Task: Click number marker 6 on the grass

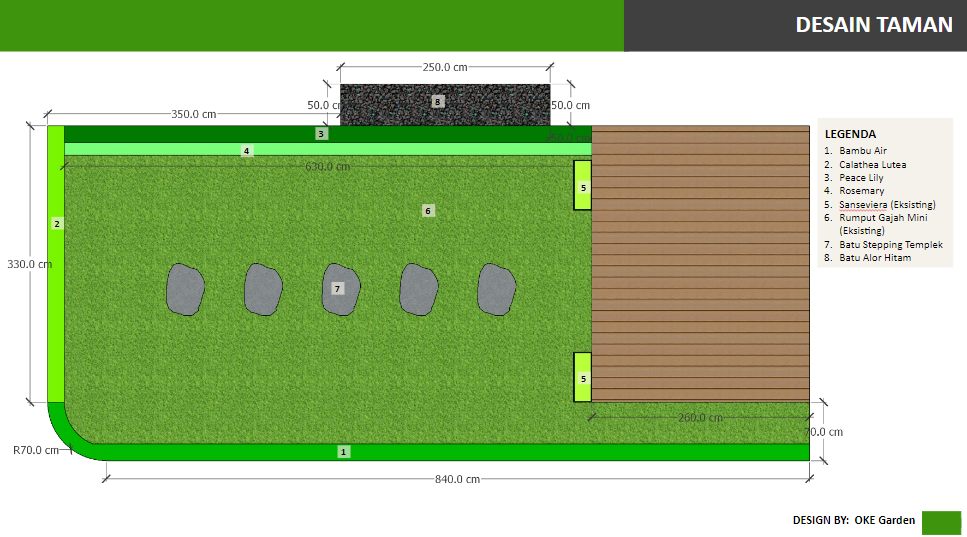Action: click(x=428, y=211)
